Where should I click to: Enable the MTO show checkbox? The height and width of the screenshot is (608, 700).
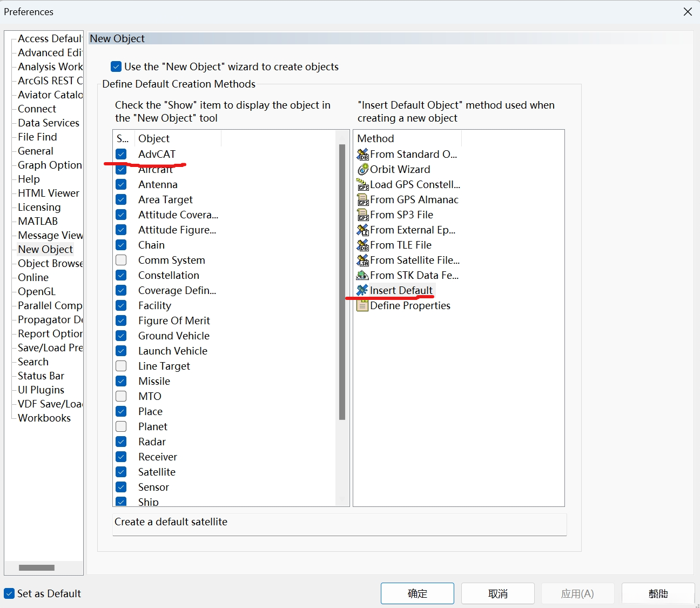121,396
